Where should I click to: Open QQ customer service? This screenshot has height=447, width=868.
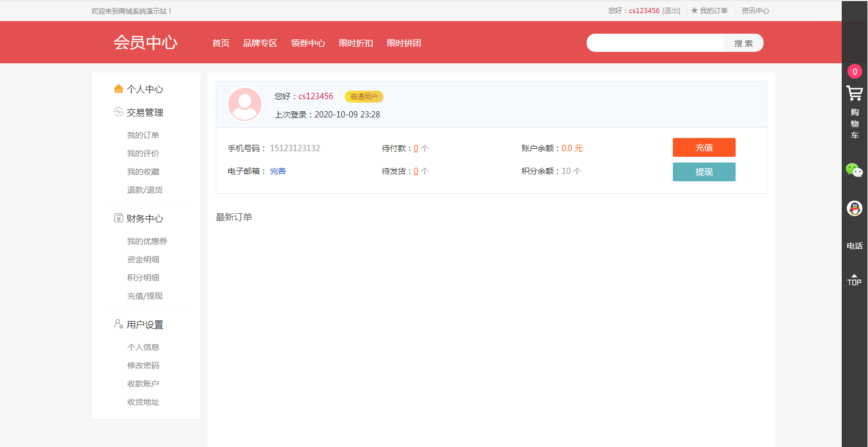pyautogui.click(x=854, y=209)
